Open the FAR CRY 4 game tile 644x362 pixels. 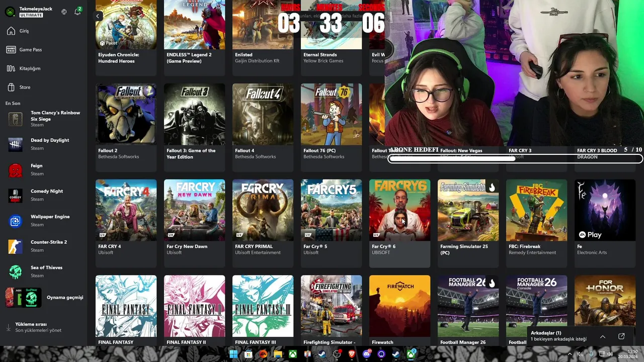click(126, 224)
